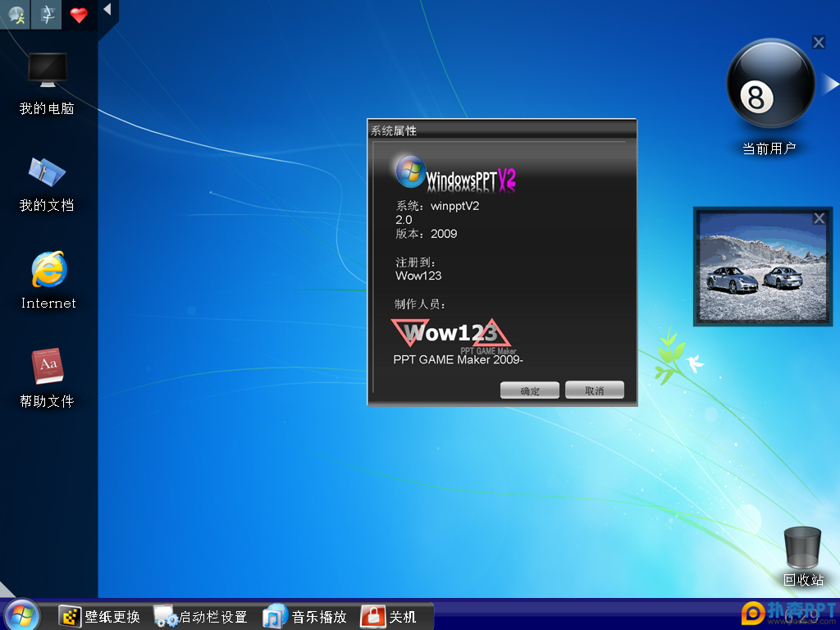Open the Porsche cars photo thumbnail
840x630 pixels.
tap(762, 267)
